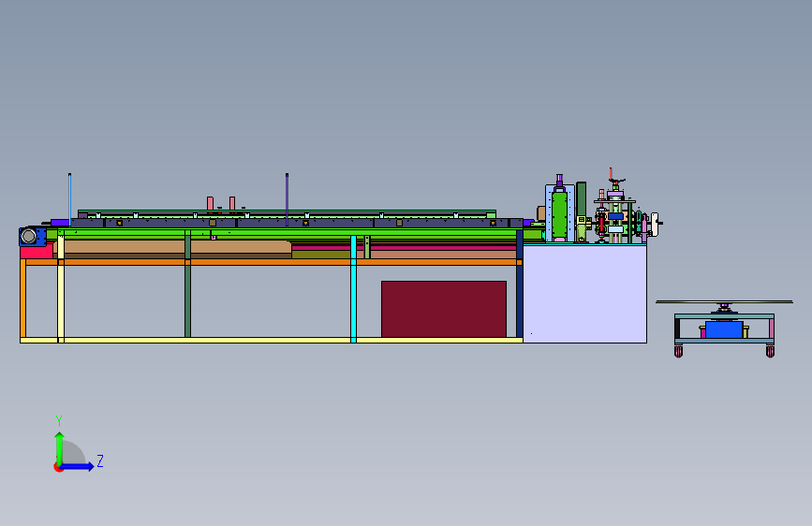The image size is (812, 526).
Task: Select the blue box on the cart
Action: point(724,329)
